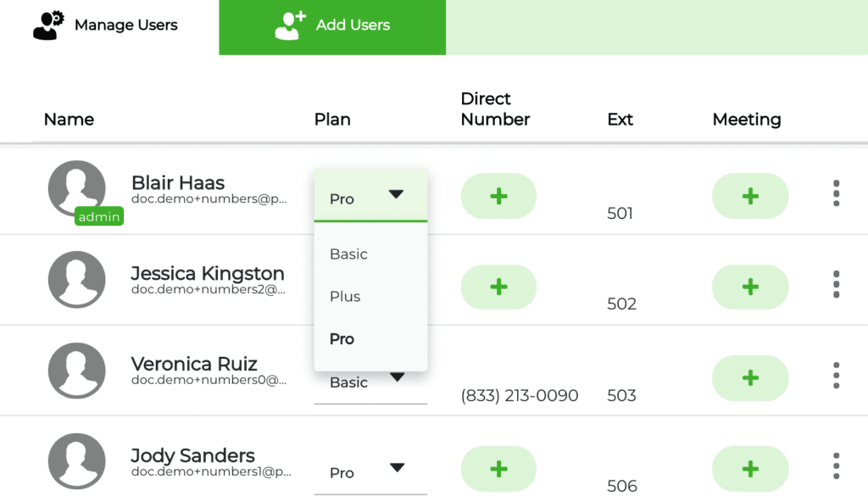Click extension 503
Screen dimensions: 868x502
tap(621, 396)
